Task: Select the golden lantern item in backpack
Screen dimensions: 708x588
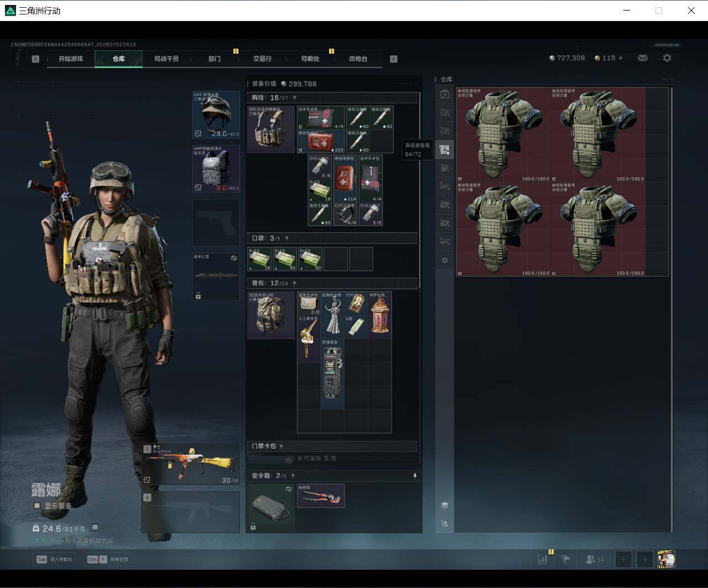Action: pyautogui.click(x=380, y=315)
